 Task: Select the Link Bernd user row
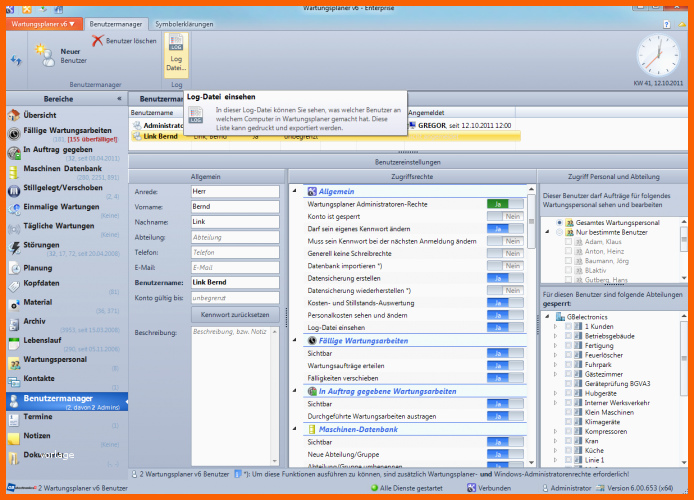pos(325,136)
